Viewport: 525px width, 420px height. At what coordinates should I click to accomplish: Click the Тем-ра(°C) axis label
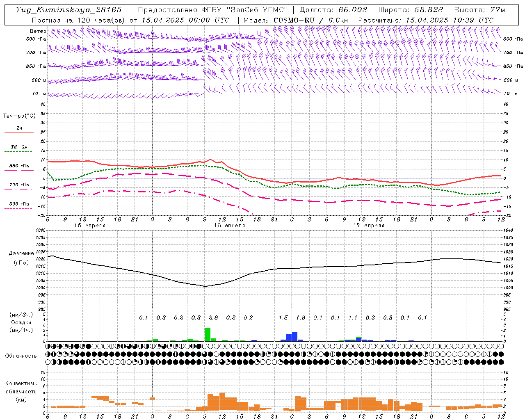tap(19, 116)
